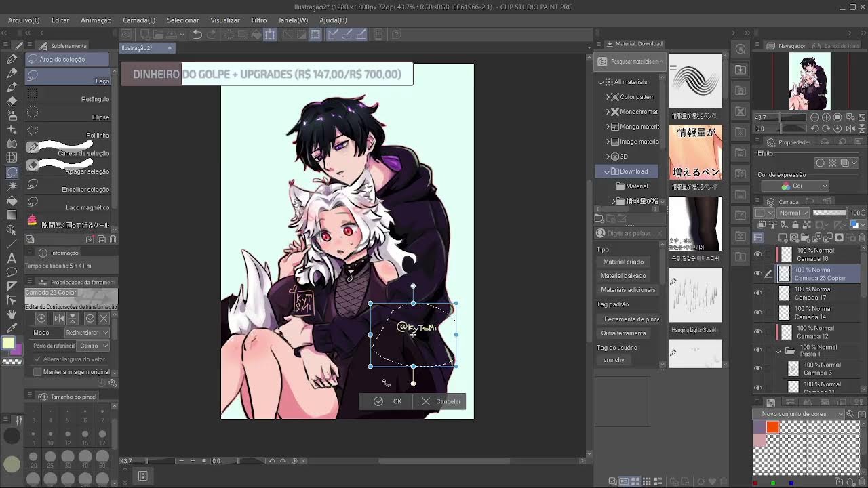Select the auto select magic wand tool

[12, 186]
